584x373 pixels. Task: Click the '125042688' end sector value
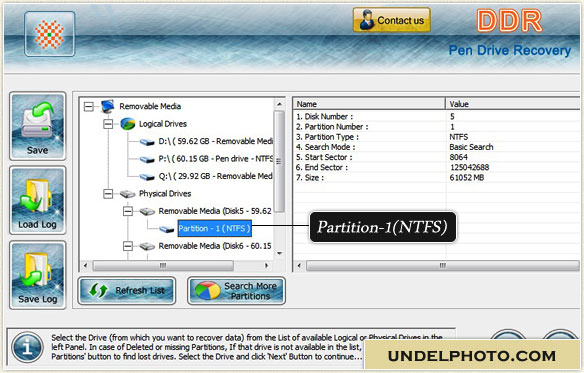coord(469,167)
